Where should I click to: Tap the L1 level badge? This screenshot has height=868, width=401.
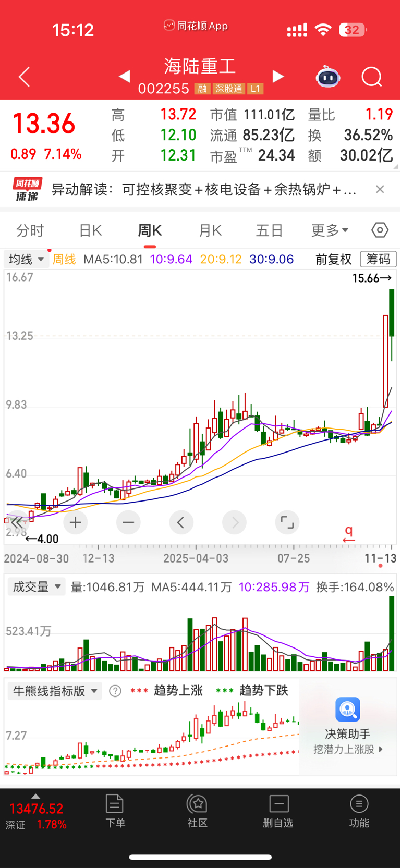(x=255, y=89)
